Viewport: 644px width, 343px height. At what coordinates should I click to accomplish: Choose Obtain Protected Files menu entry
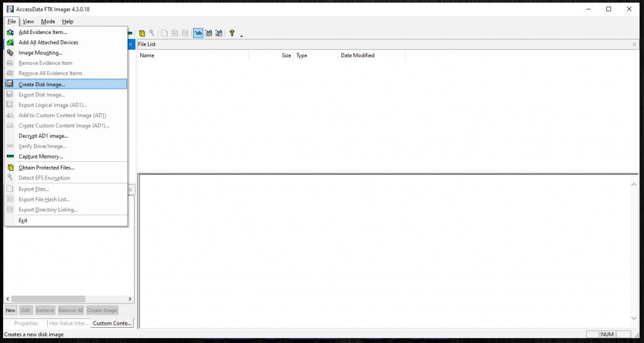click(x=65, y=167)
